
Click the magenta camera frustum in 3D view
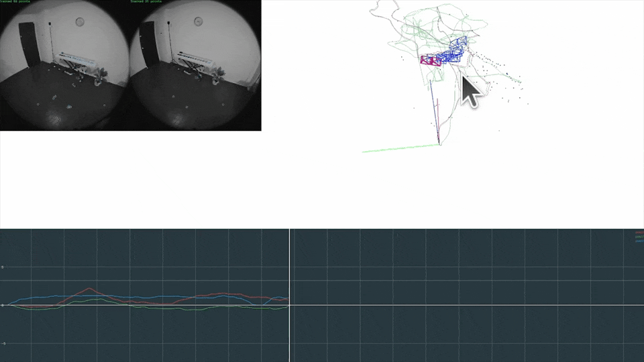coord(431,60)
